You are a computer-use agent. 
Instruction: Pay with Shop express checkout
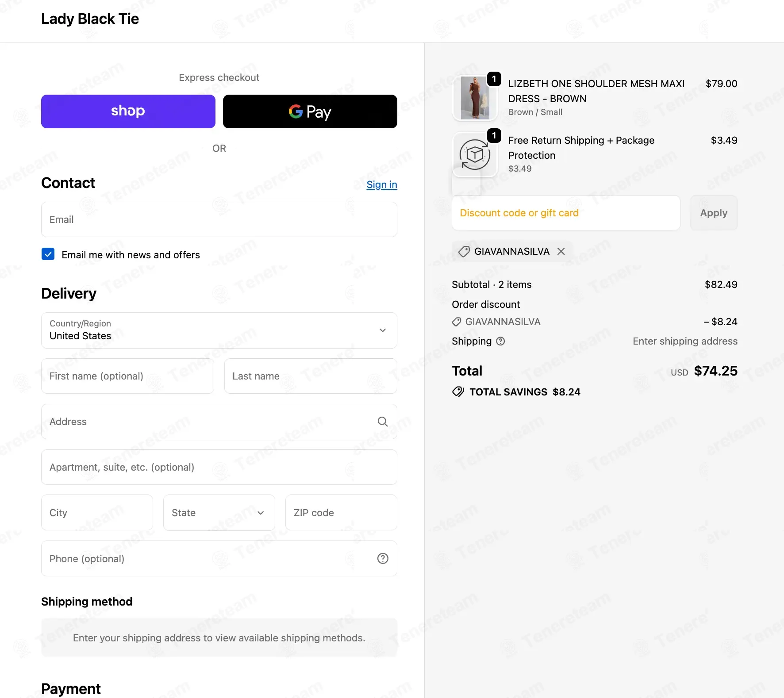[x=128, y=111]
